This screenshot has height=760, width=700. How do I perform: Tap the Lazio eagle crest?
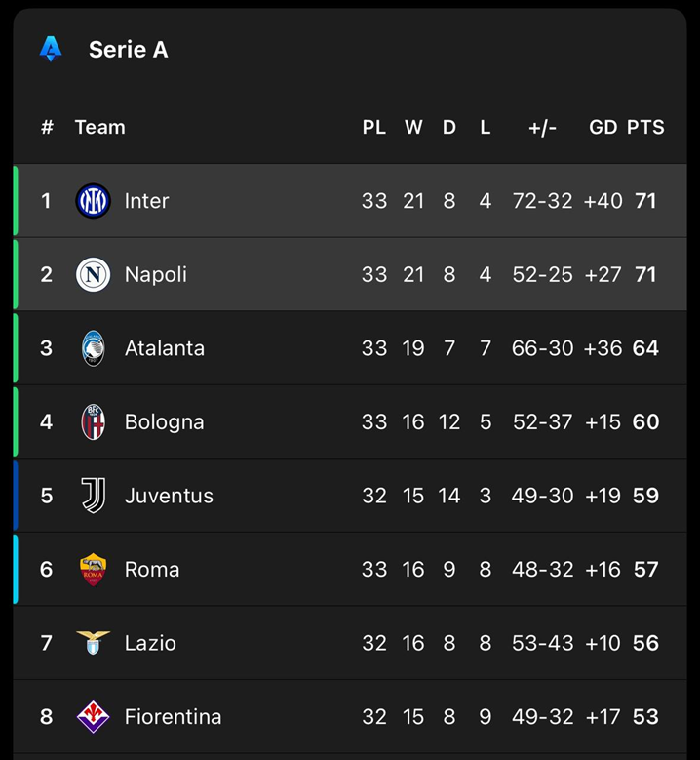(x=93, y=643)
